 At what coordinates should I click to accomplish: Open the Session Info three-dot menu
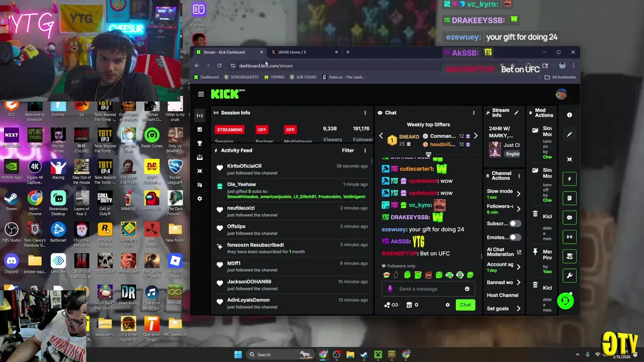pyautogui.click(x=365, y=113)
